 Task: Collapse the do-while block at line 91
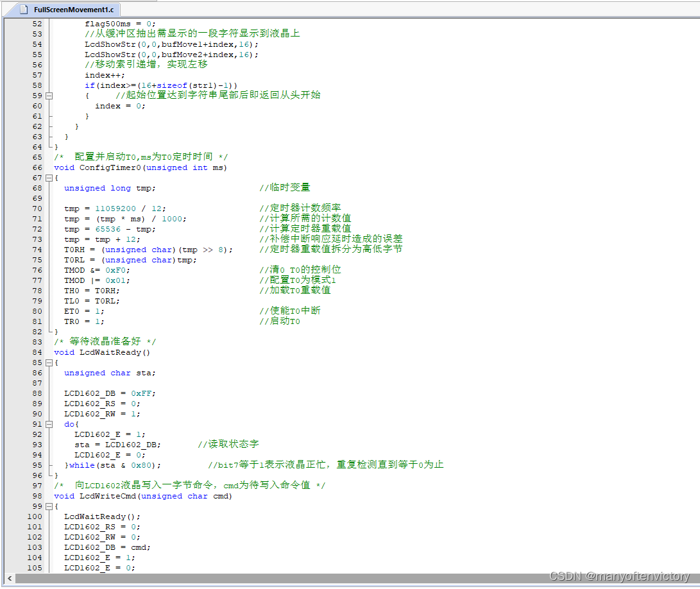click(x=49, y=424)
